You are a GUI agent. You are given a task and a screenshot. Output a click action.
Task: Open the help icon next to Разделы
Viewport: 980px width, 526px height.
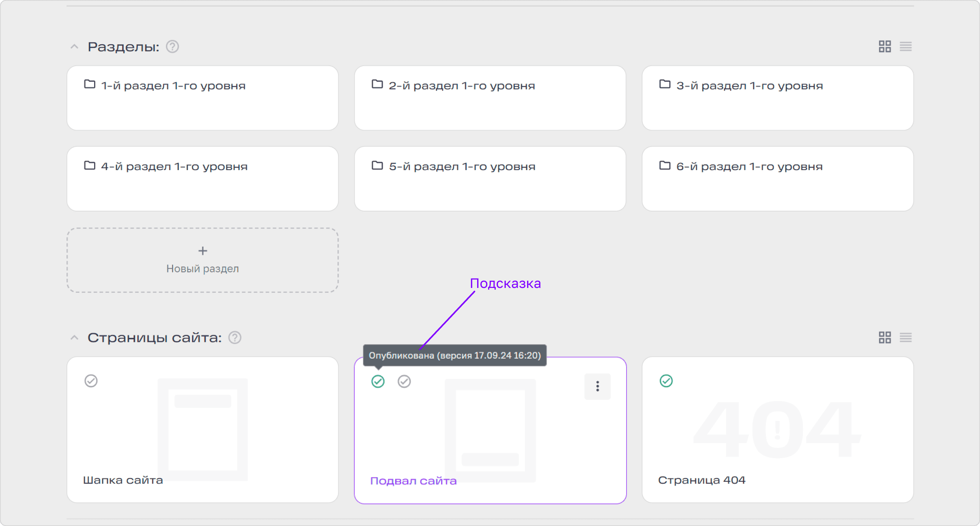click(x=172, y=46)
